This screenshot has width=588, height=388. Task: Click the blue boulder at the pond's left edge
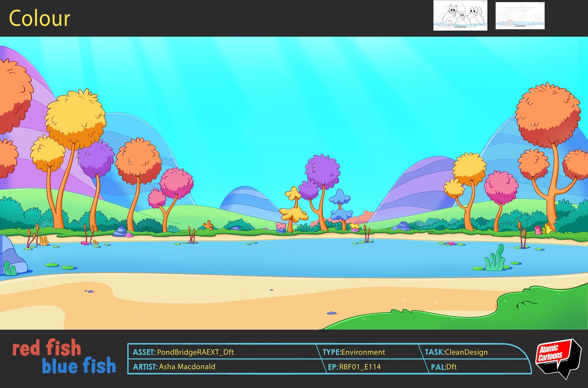coord(11,254)
